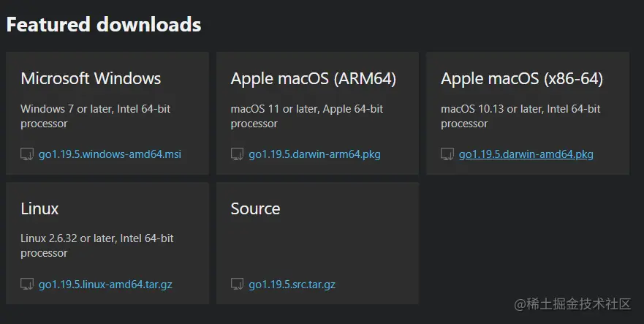Click the Source card heading
The image size is (644, 324).
tap(255, 208)
